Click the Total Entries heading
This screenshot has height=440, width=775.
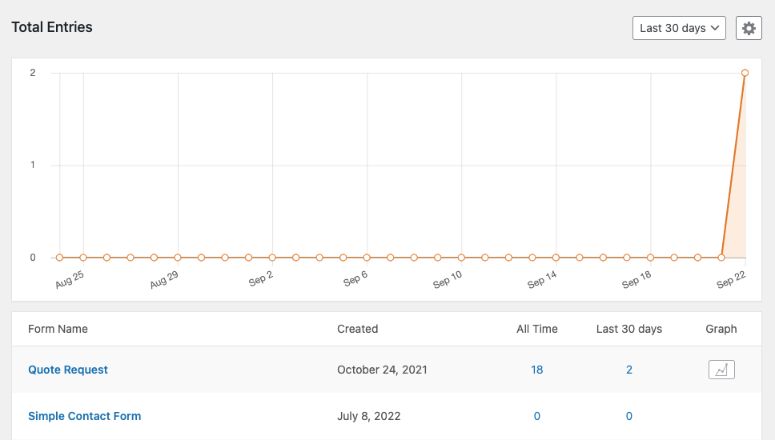click(x=52, y=27)
